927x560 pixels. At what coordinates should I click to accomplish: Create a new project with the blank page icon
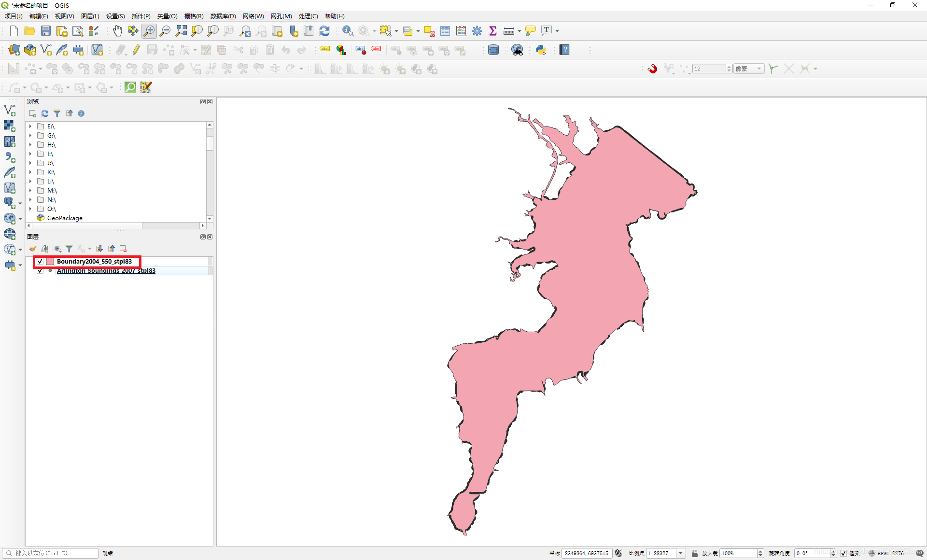pos(14,31)
